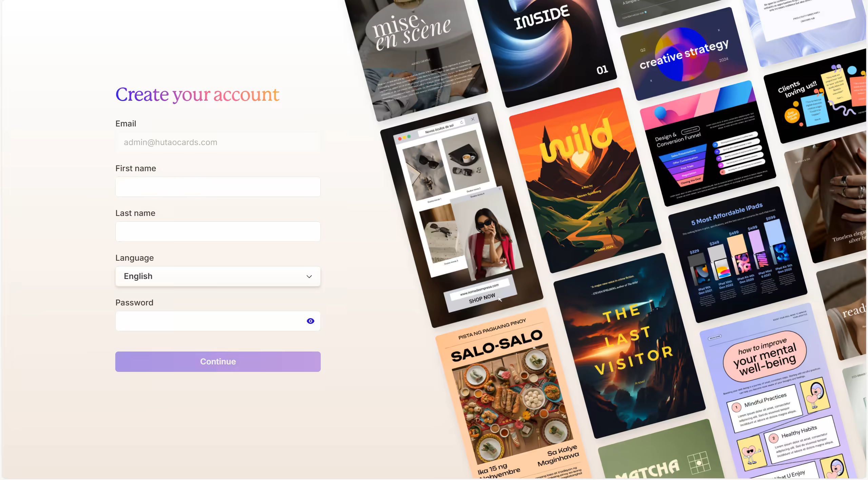Focus the Last name input field
The height and width of the screenshot is (480, 868).
[x=218, y=232]
